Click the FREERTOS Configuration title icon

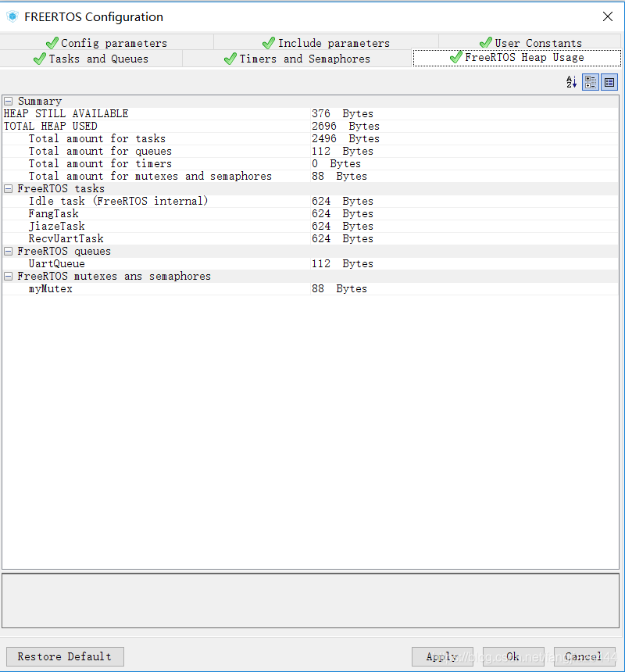12,16
